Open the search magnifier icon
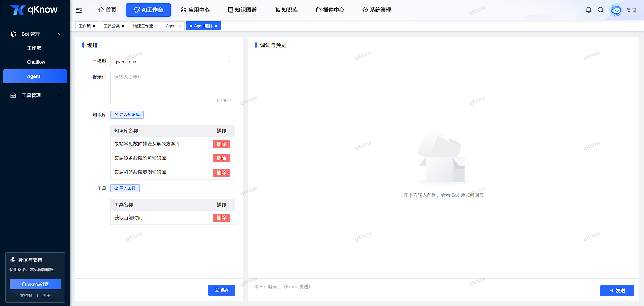Screen dimensions: 644x306 coord(601,10)
